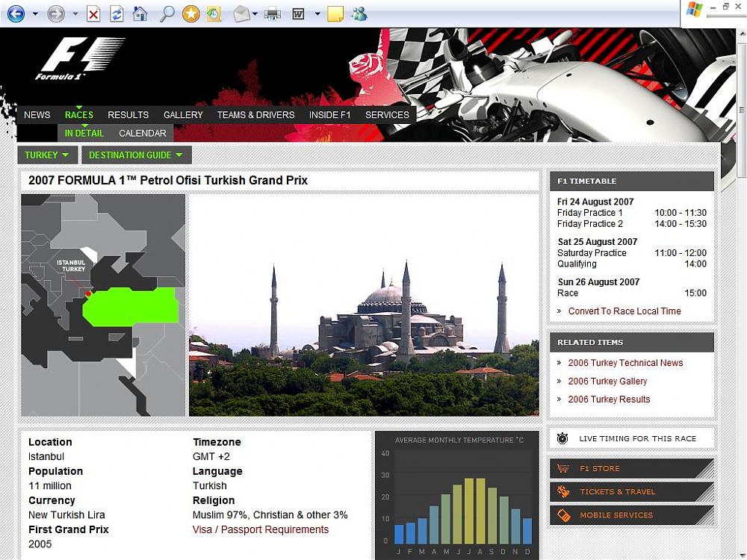Open Search with the magnifying glass icon
The width and height of the screenshot is (747, 560).
click(x=167, y=13)
